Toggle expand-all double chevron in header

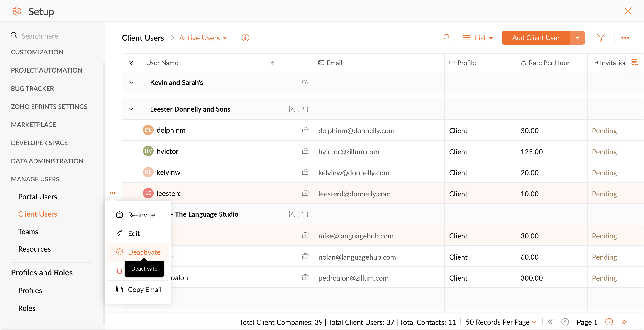(131, 63)
